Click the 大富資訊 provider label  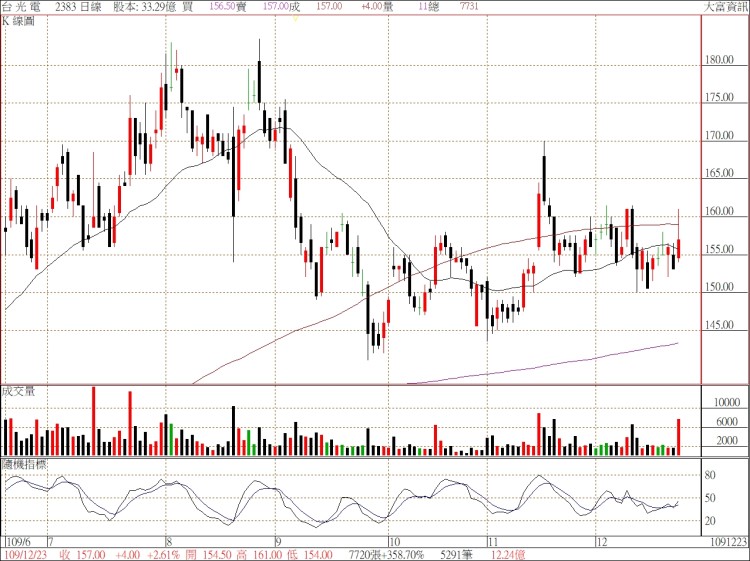pyautogui.click(x=725, y=7)
